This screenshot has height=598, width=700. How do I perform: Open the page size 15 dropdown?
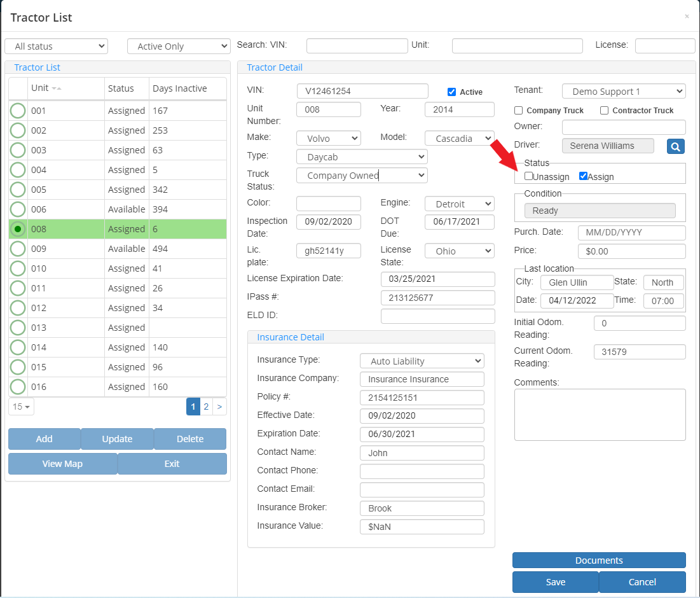coord(21,407)
